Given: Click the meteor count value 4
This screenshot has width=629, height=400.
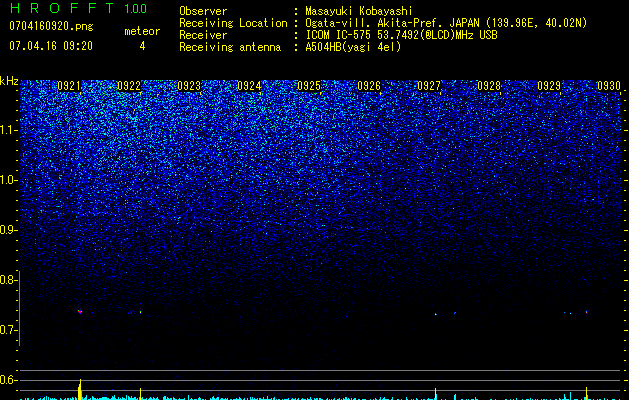Looking at the screenshot, I should [x=142, y=46].
